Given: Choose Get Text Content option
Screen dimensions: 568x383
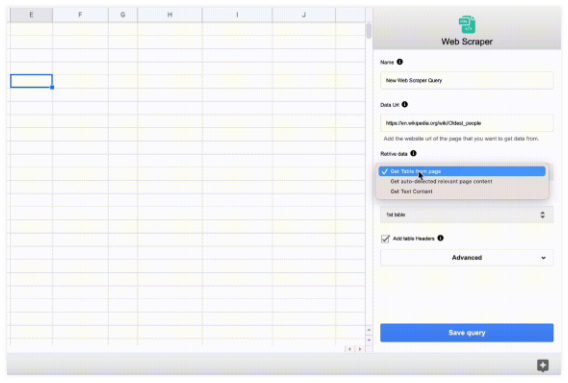Looking at the screenshot, I should tap(411, 191).
